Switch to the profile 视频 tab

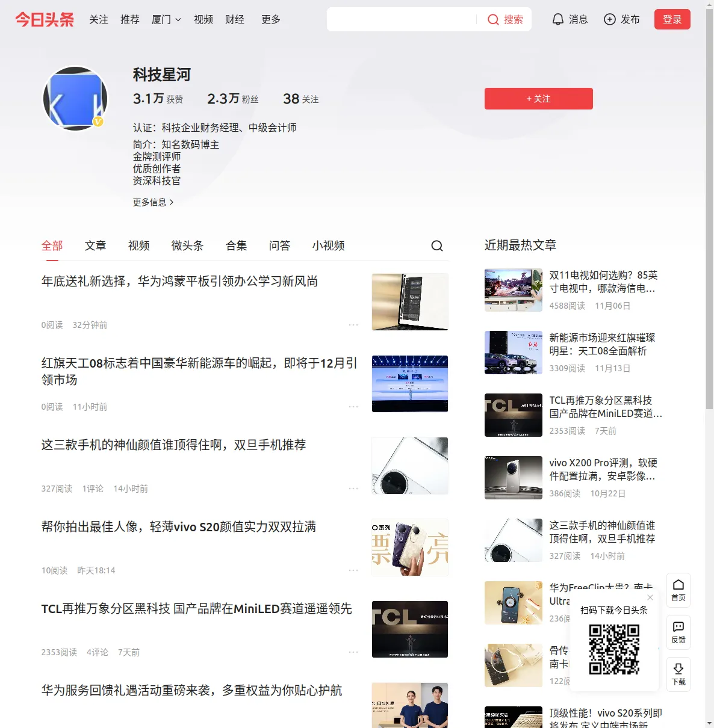point(139,245)
